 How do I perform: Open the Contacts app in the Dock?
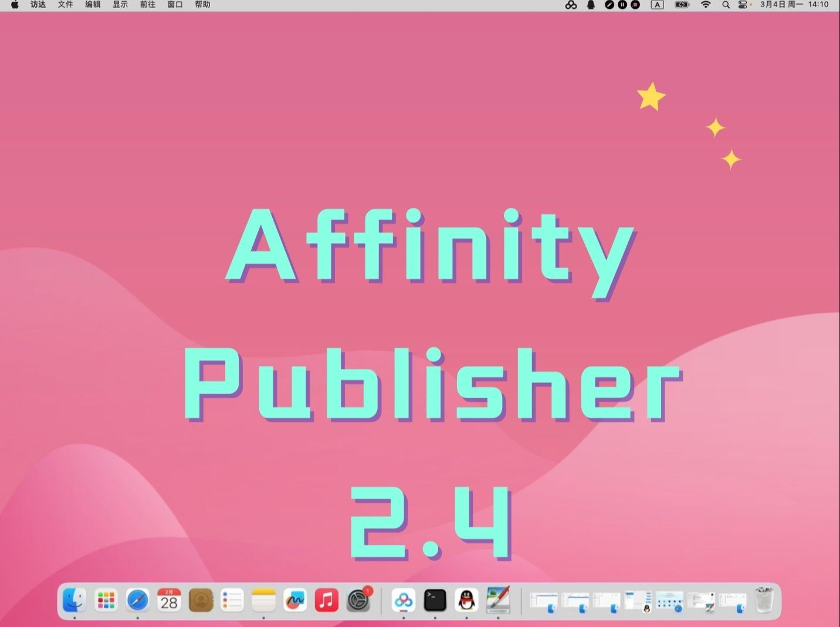point(201,600)
